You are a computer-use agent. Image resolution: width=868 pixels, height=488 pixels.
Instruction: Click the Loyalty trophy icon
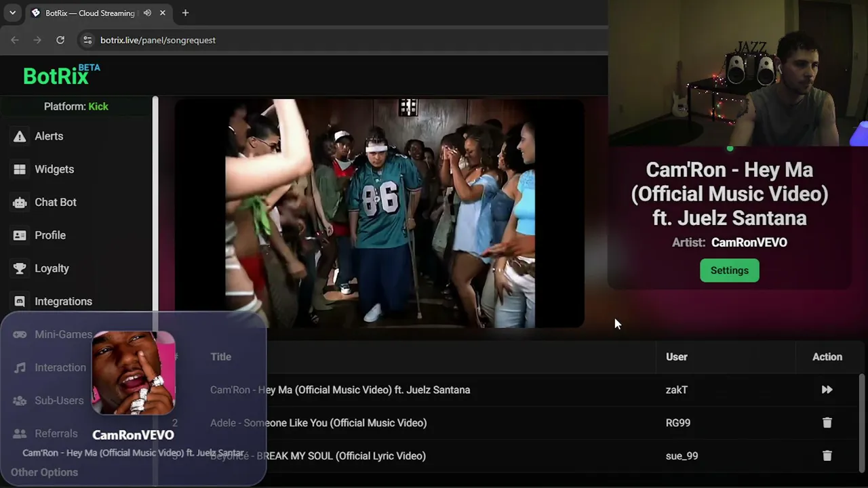coord(20,268)
